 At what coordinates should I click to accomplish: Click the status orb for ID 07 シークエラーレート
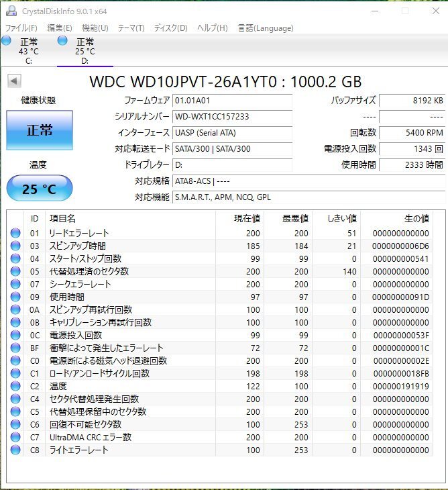tap(15, 284)
